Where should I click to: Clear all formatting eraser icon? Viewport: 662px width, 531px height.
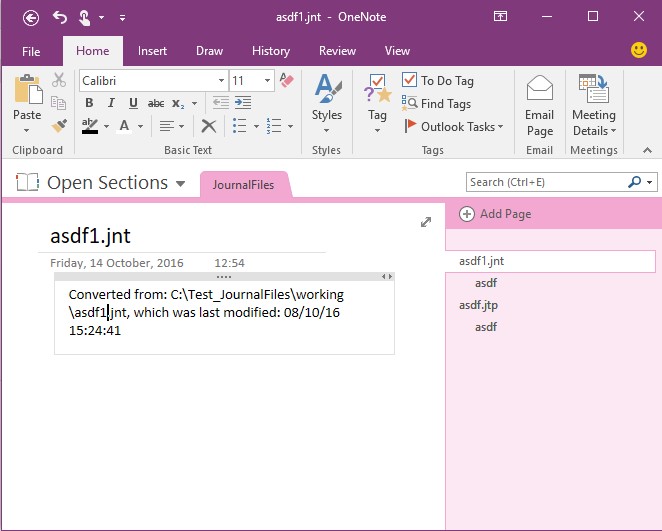click(287, 80)
